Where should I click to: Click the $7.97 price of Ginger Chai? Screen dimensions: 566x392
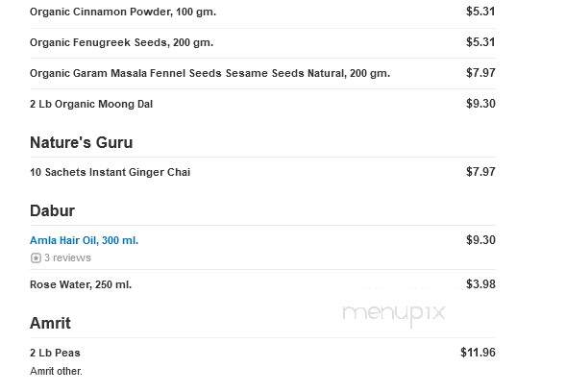click(480, 171)
